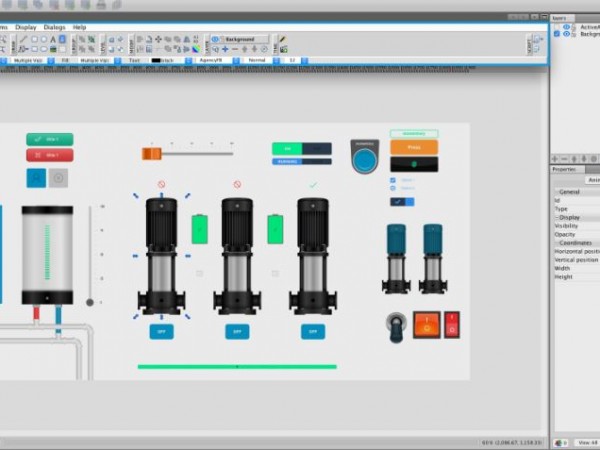Viewport: 600px width, 450px height.
Task: Toggle the green ON switch widget
Action: tap(287, 148)
